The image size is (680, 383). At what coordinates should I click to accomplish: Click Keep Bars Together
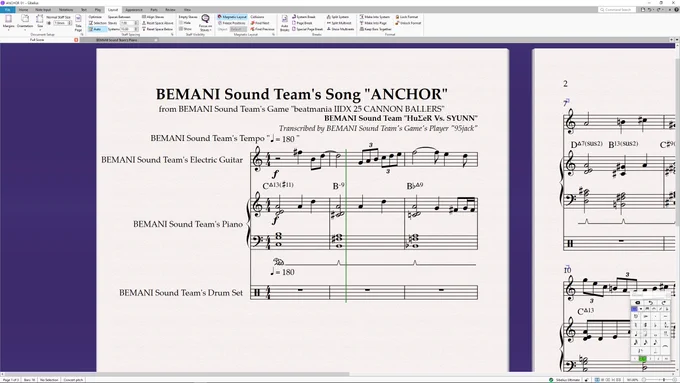point(376,29)
